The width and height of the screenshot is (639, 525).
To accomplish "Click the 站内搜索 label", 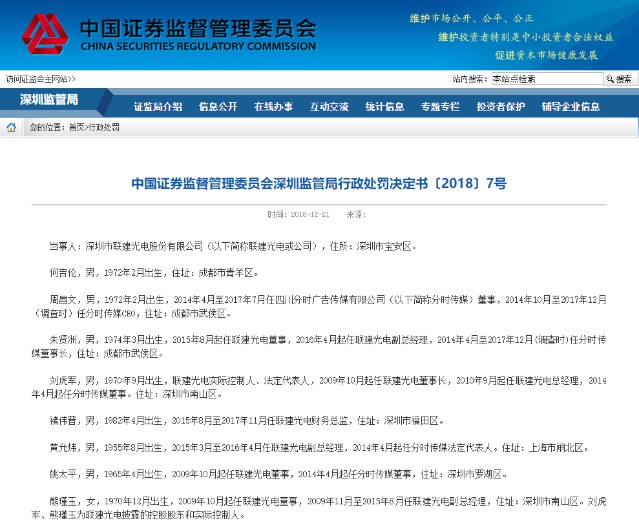I will point(469,79).
